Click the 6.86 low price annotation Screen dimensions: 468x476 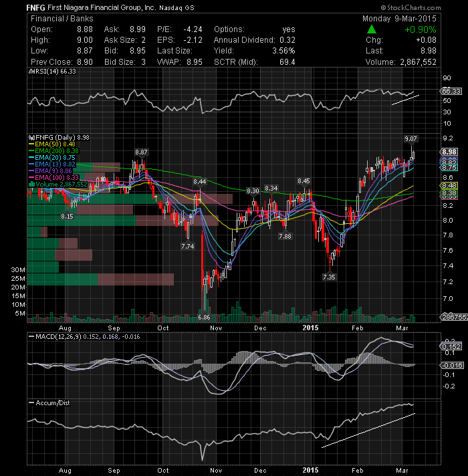(204, 317)
